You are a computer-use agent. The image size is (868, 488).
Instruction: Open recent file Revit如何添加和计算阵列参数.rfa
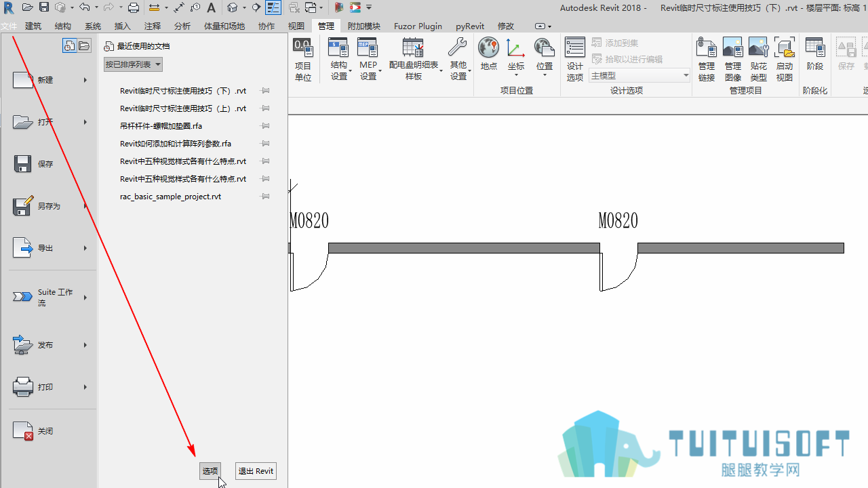(176, 144)
